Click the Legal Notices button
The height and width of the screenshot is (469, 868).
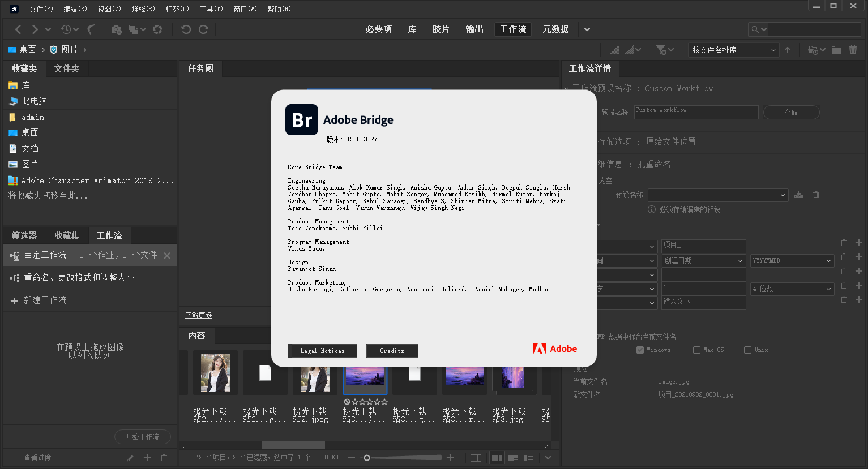pos(323,351)
